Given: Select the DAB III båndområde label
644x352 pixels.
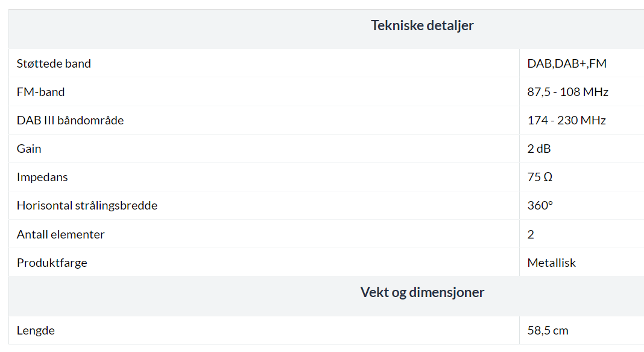Looking at the screenshot, I should pyautogui.click(x=70, y=120).
